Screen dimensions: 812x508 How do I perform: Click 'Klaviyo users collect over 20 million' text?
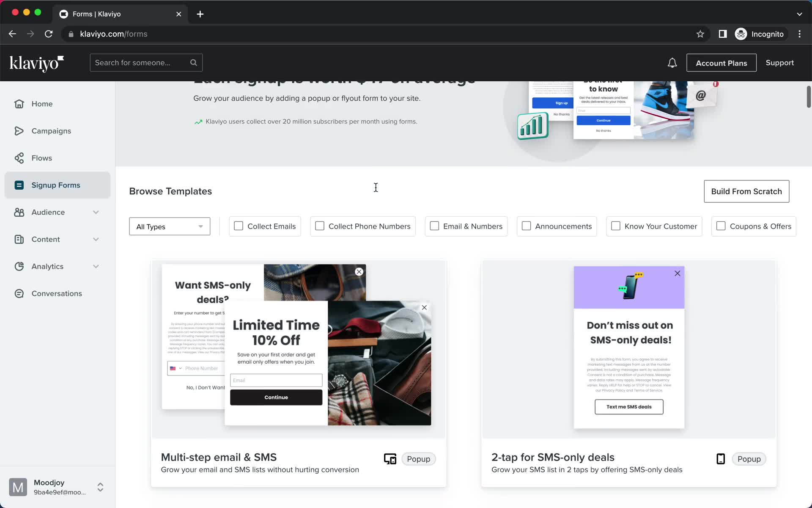point(311,121)
